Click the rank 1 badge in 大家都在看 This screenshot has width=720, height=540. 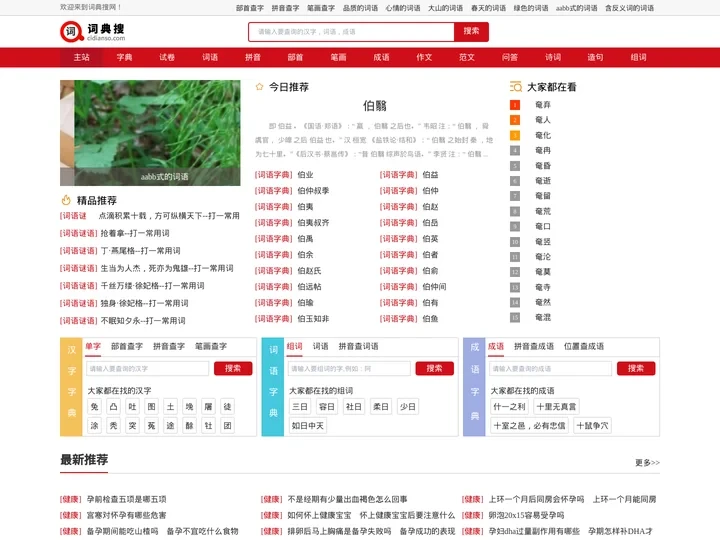pos(515,105)
